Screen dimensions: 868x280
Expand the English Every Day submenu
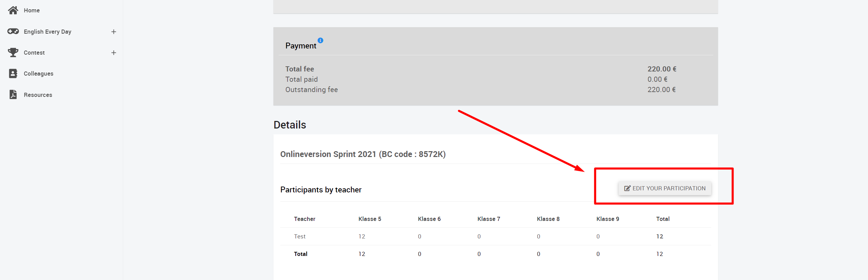(x=114, y=32)
